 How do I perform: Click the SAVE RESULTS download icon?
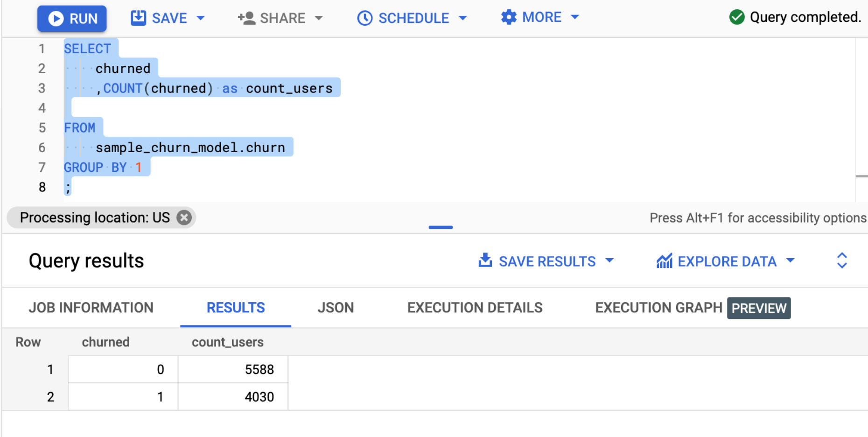pos(485,261)
